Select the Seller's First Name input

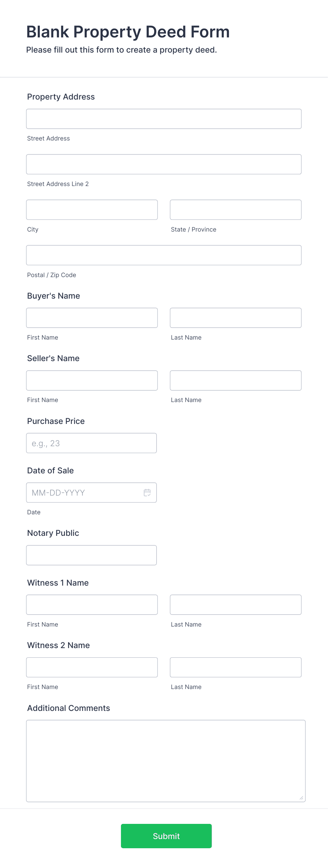[92, 380]
